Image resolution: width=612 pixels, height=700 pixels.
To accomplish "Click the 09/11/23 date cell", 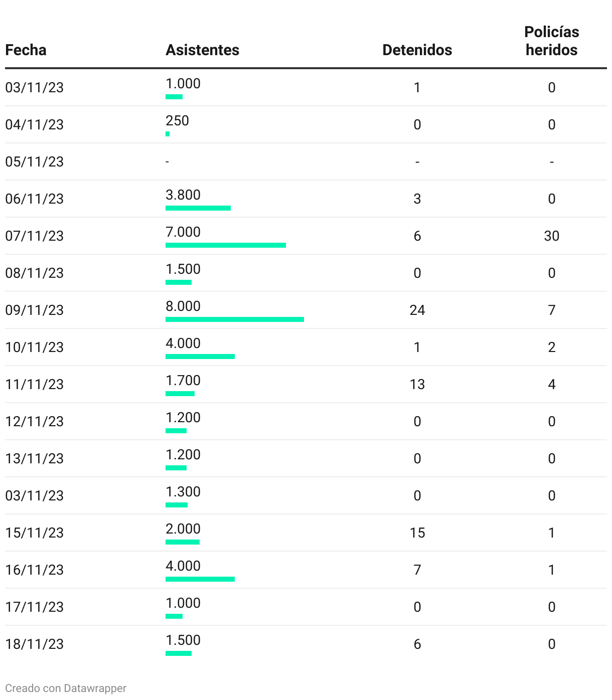I will [x=35, y=310].
